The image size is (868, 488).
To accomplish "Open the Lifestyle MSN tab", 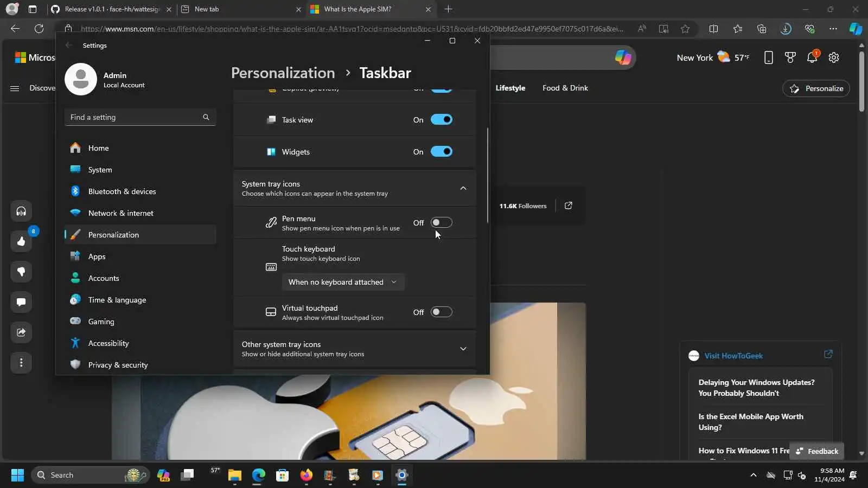I will [510, 88].
